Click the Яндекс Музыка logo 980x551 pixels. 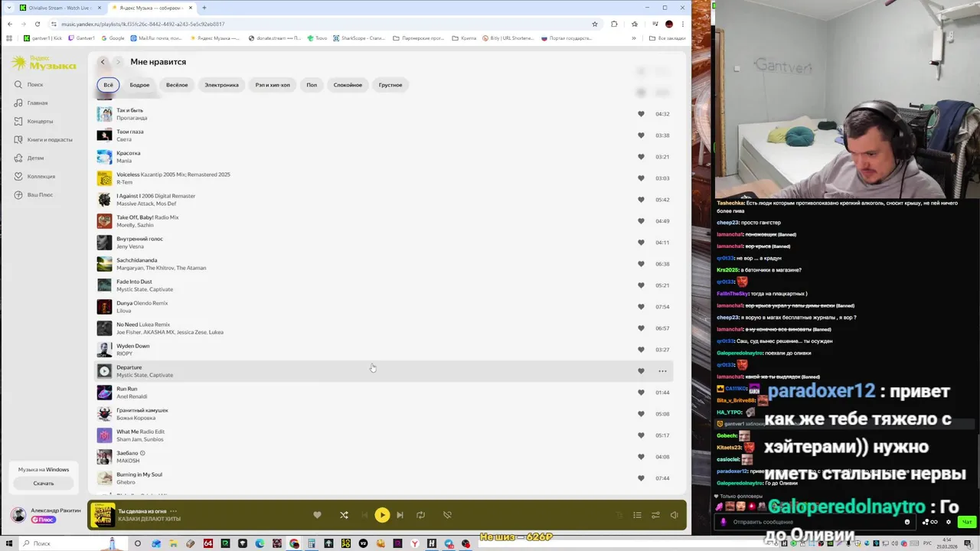pos(43,63)
